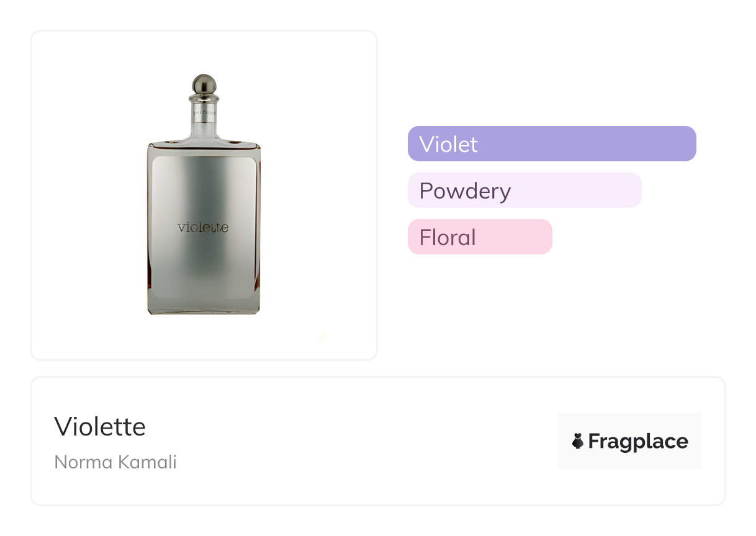Click the glass neck of the bottle
The width and height of the screenshot is (756, 536).
203,124
